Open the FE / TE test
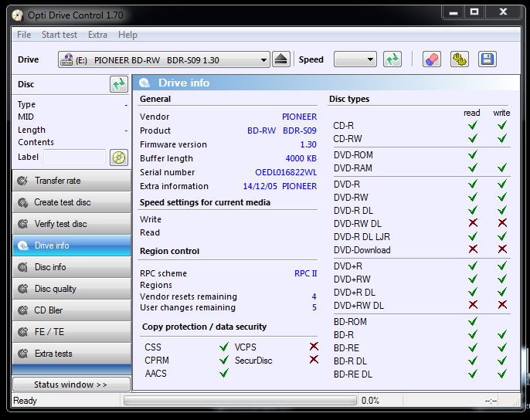Screen dimensions: 530x420 [x=72, y=332]
